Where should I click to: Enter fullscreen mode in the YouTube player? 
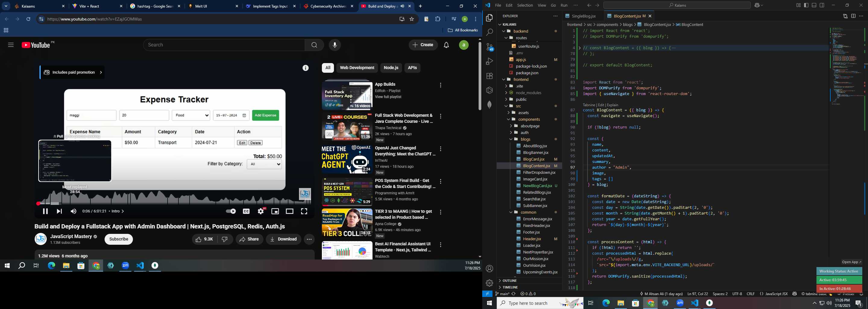pyautogui.click(x=304, y=211)
